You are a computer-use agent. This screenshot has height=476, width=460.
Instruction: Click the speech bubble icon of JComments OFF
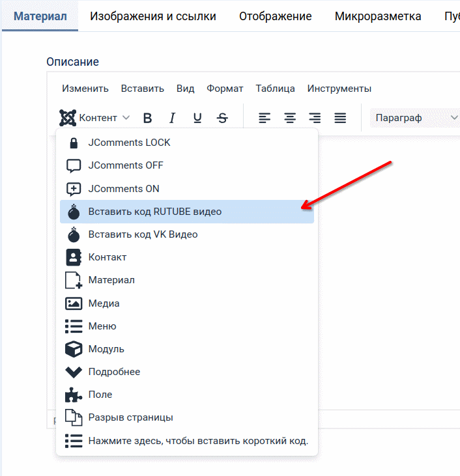pyautogui.click(x=74, y=166)
